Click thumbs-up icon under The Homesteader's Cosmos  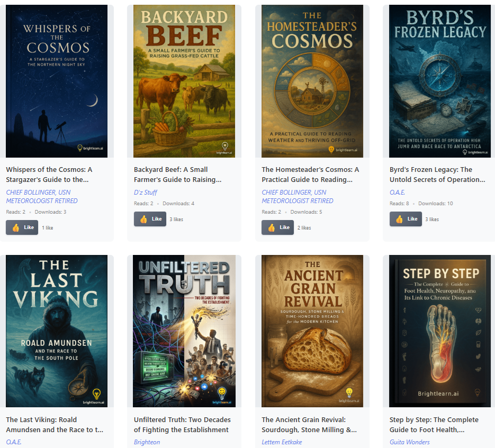[272, 227]
